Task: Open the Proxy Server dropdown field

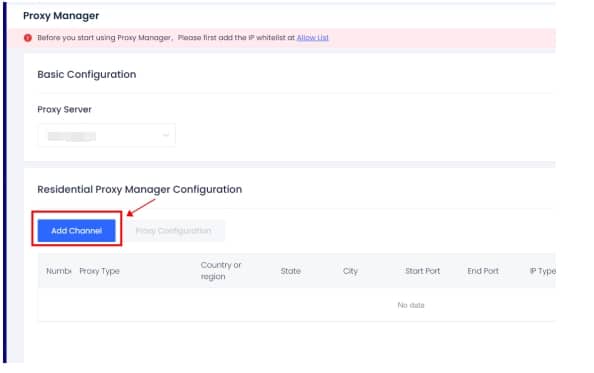Action: pyautogui.click(x=107, y=135)
